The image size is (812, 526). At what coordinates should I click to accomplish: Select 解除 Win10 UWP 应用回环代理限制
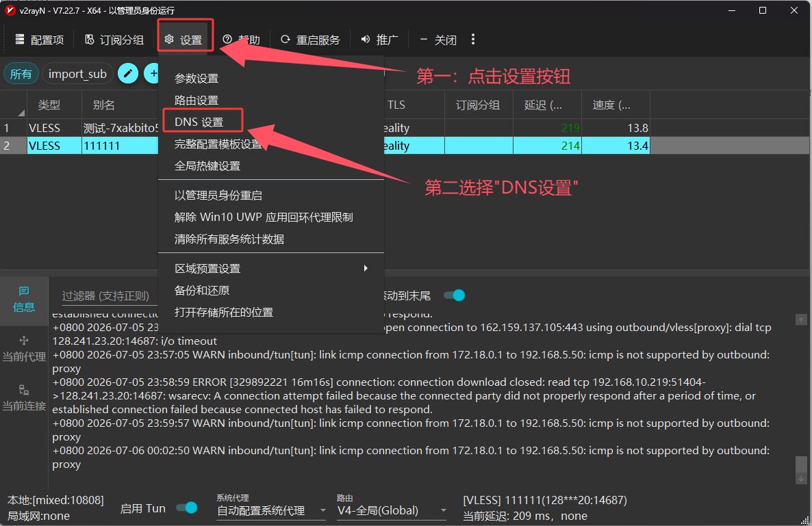271,217
